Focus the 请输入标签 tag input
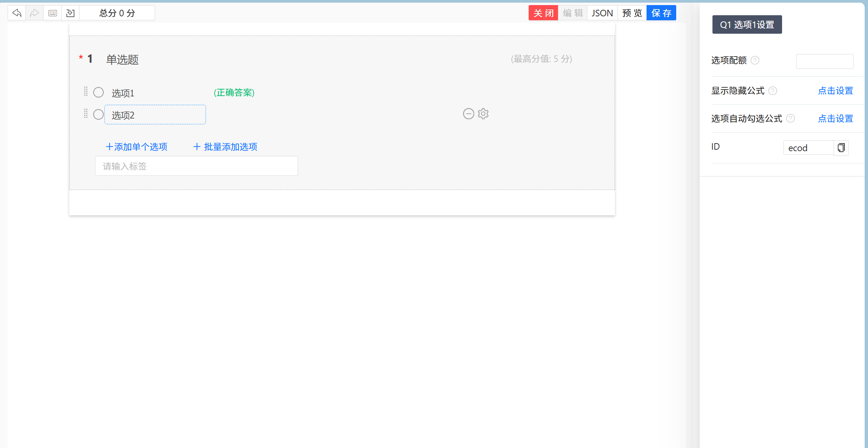This screenshot has width=868, height=448. (196, 166)
